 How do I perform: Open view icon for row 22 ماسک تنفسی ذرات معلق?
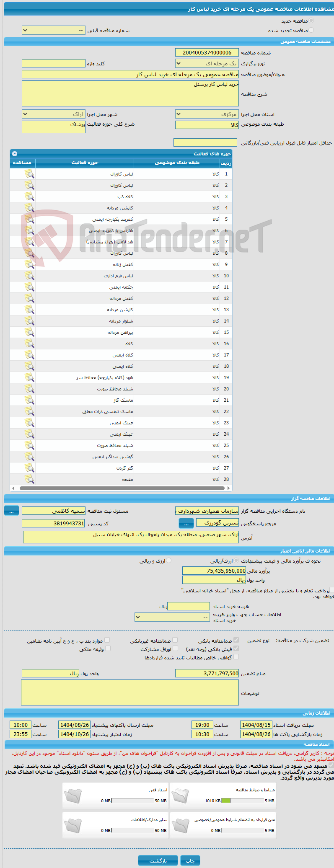pos(29,411)
